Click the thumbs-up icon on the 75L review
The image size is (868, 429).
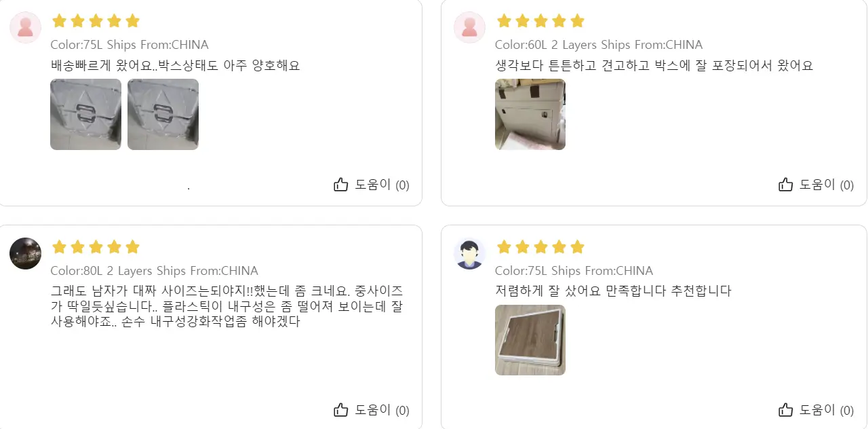click(341, 184)
